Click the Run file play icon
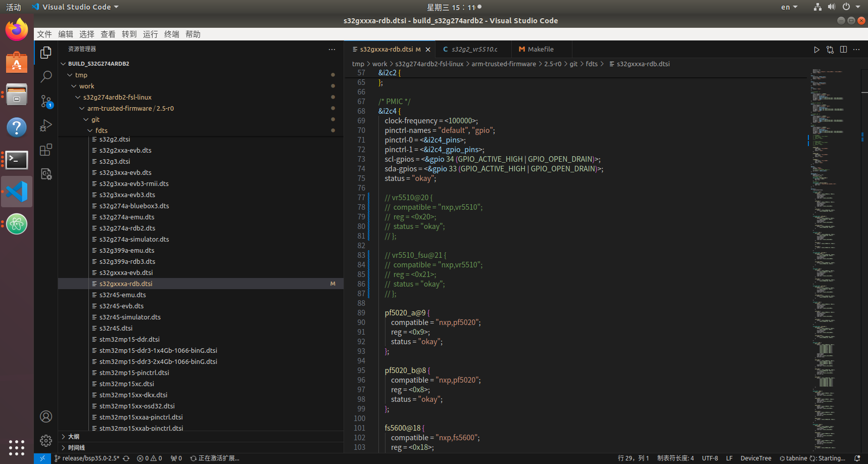868x464 pixels. pyautogui.click(x=816, y=50)
